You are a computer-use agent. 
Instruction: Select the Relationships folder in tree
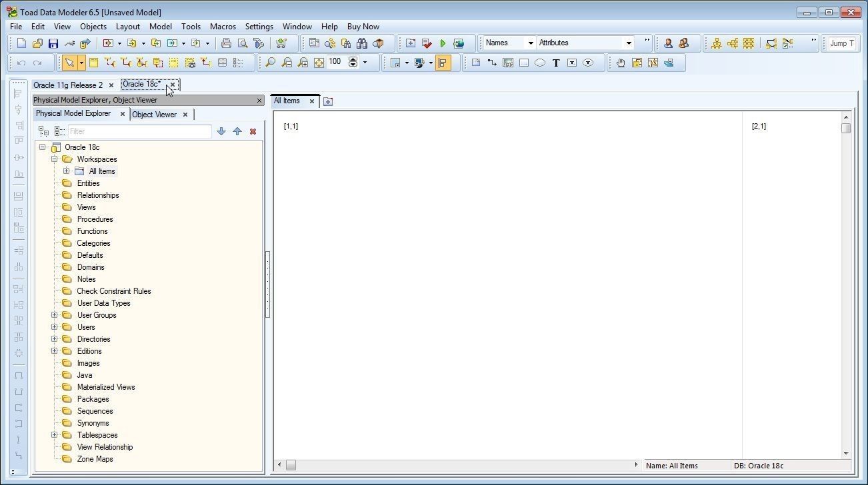pos(98,195)
